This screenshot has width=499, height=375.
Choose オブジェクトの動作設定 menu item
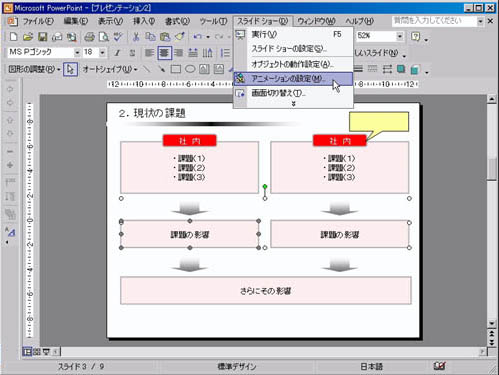[293, 64]
